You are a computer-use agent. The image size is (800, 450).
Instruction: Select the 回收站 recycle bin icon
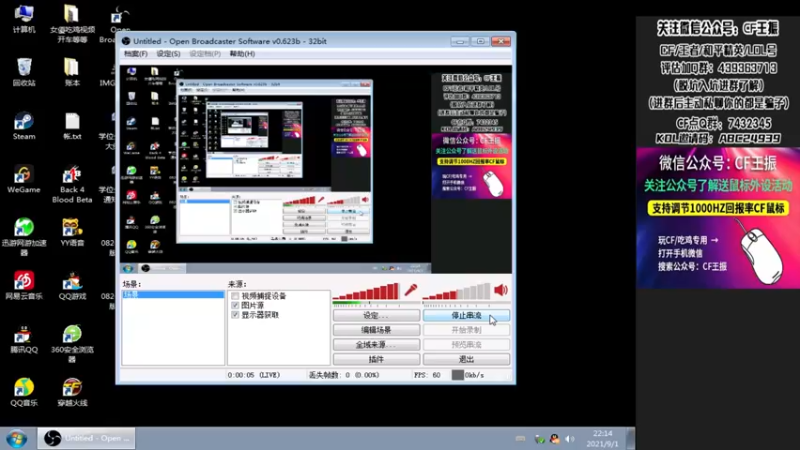(x=24, y=72)
